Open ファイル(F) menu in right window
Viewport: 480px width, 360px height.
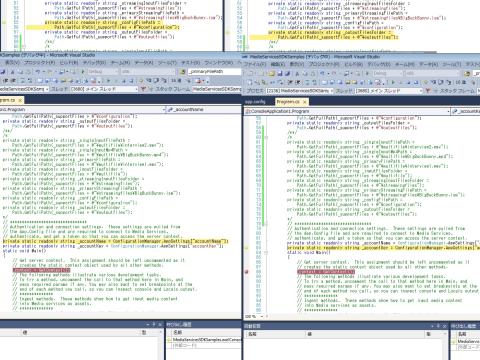[x=255, y=64]
